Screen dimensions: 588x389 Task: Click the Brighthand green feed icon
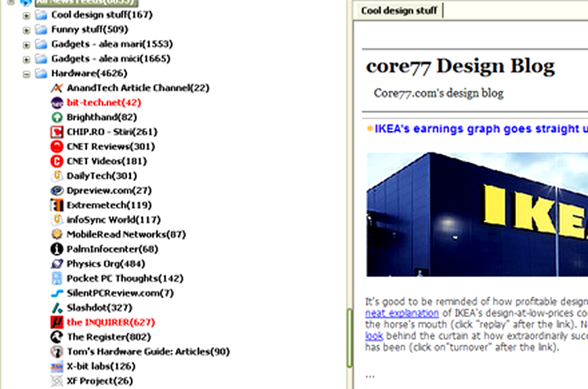pos(56,117)
